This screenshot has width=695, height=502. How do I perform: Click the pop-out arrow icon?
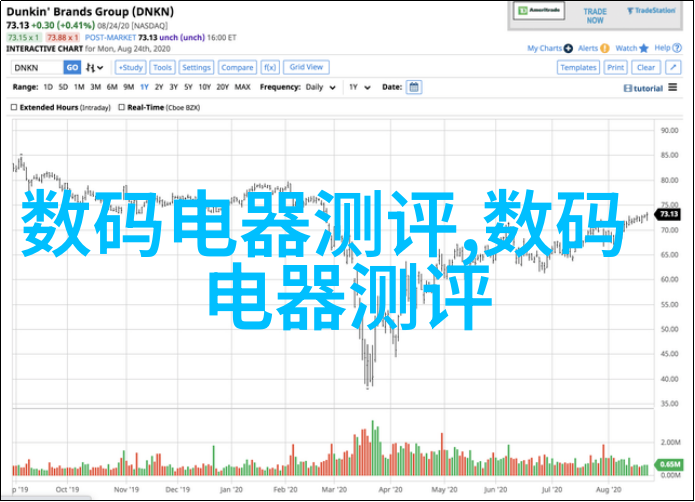pos(673,67)
